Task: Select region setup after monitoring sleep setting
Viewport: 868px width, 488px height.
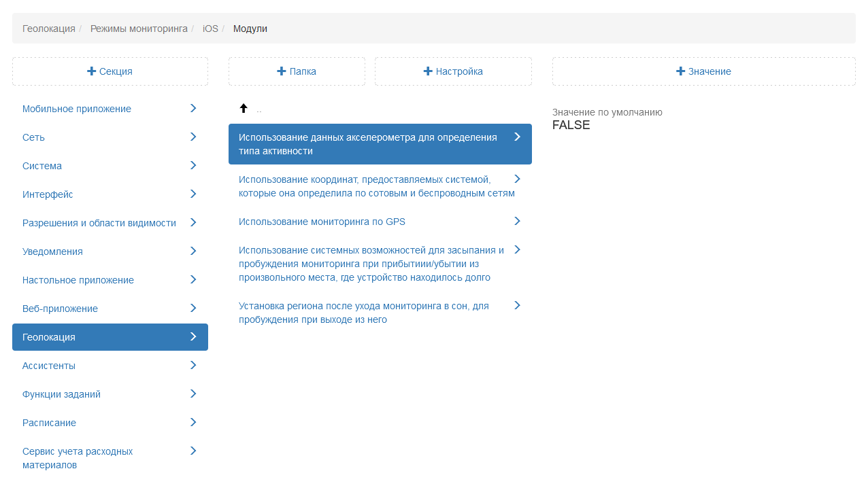Action: [x=363, y=313]
